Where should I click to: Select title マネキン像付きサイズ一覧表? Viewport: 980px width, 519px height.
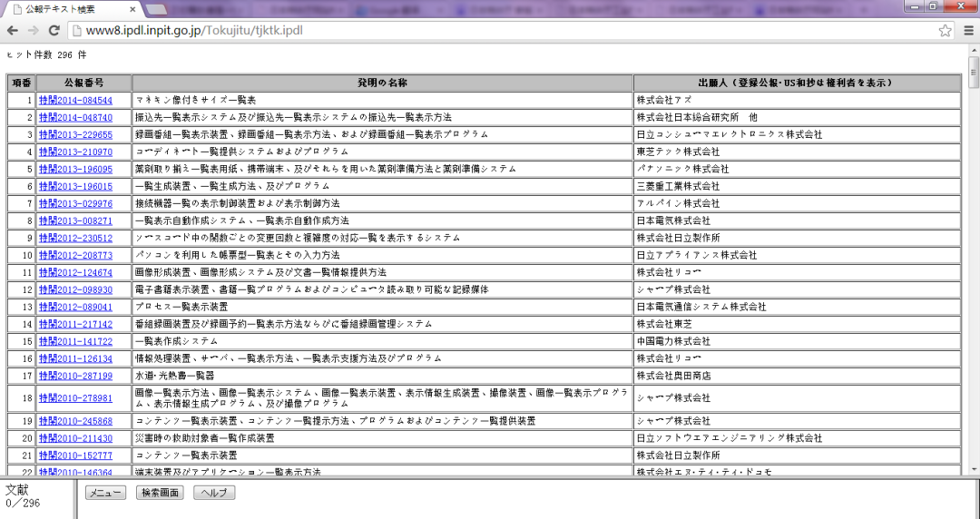pyautogui.click(x=196, y=100)
